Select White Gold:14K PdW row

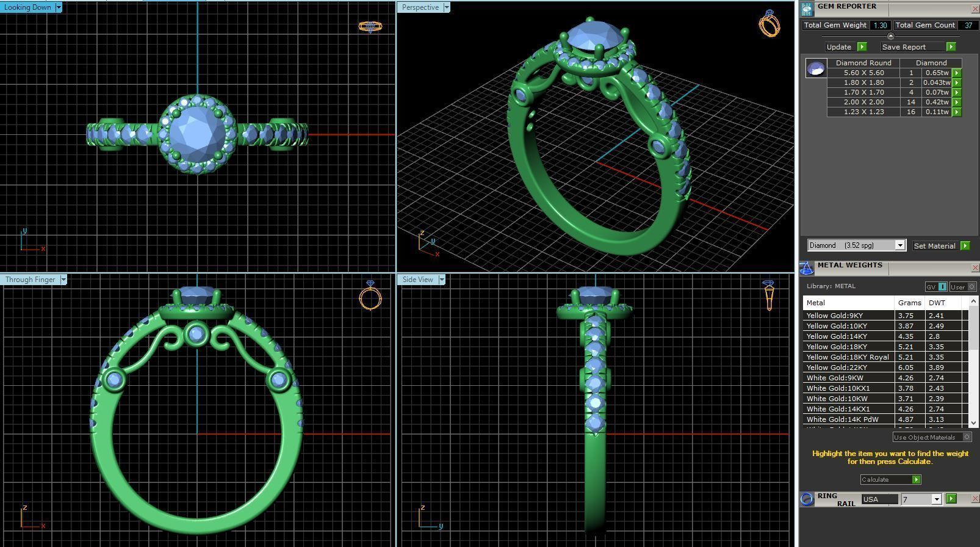(885, 419)
